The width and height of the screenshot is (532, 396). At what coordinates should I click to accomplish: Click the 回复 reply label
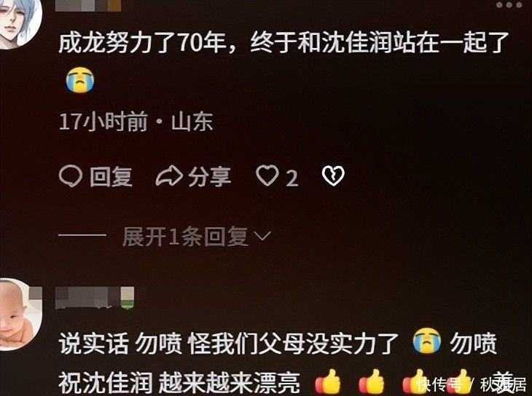(x=111, y=176)
